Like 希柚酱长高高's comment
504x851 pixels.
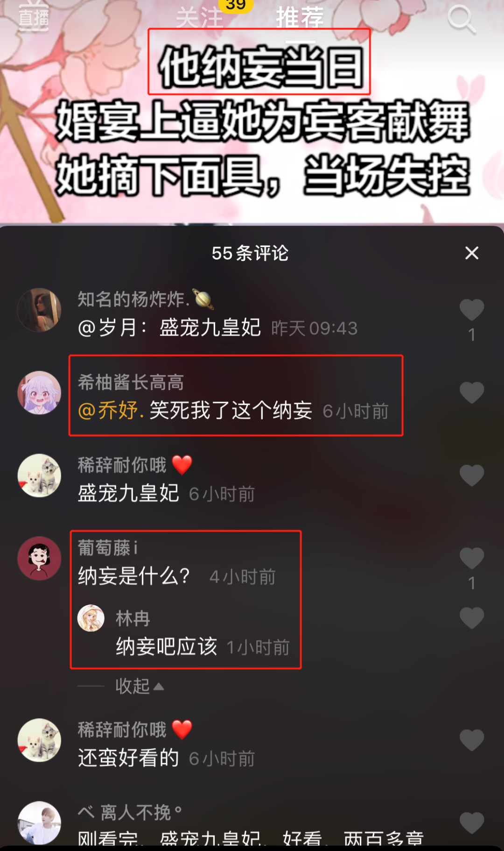[472, 392]
